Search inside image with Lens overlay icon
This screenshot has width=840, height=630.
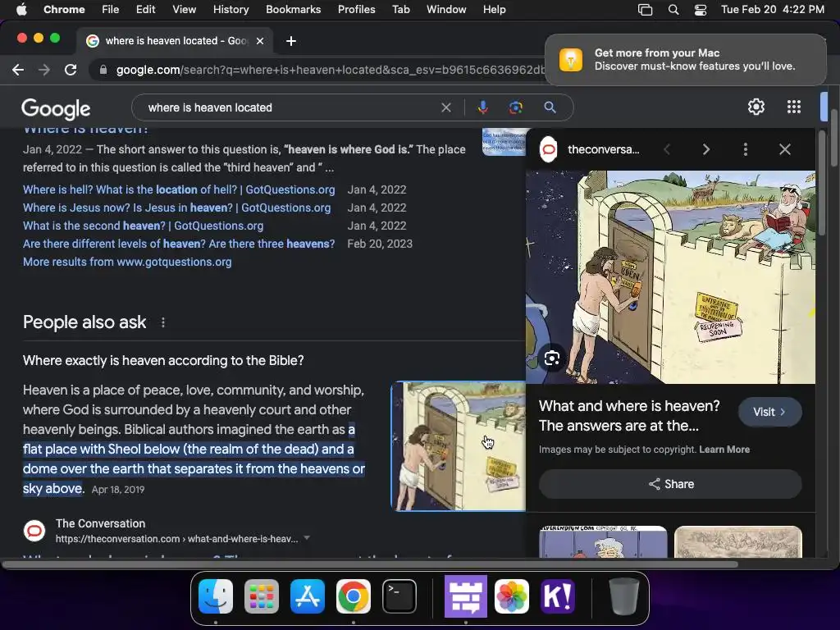552,358
